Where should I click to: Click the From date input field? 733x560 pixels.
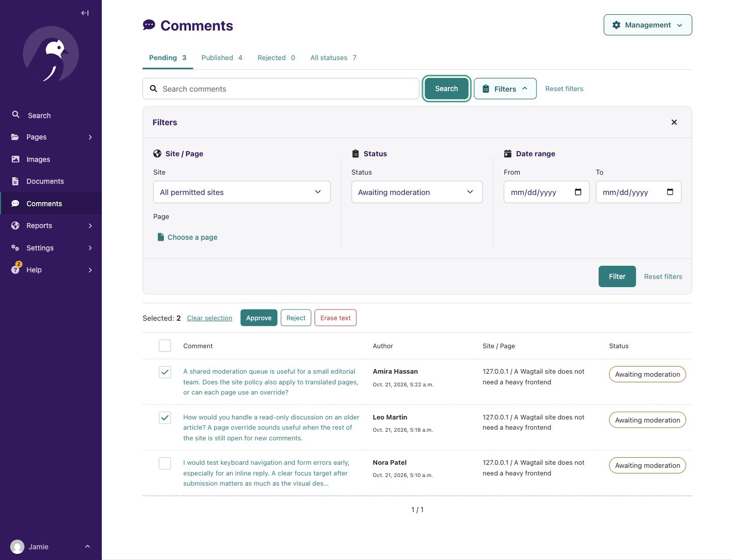pyautogui.click(x=546, y=192)
